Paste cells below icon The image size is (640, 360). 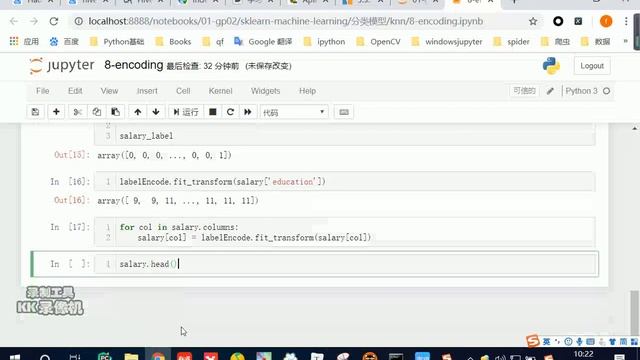pyautogui.click(x=116, y=112)
